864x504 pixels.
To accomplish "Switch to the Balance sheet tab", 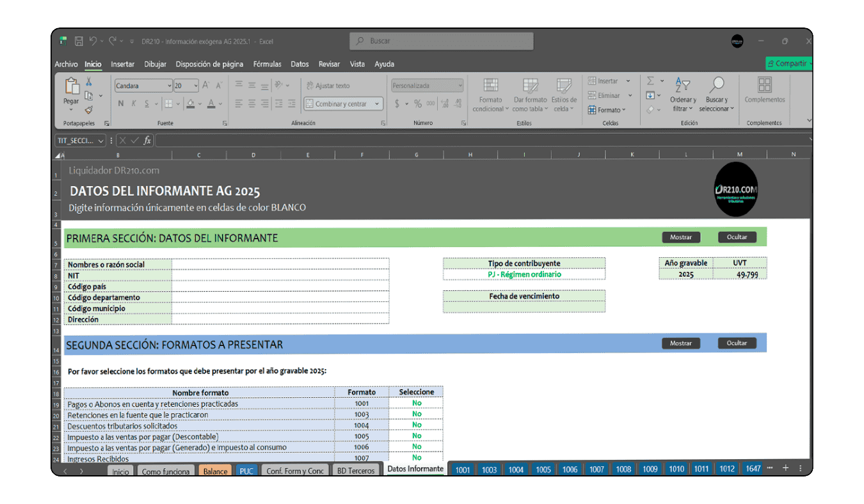I will (x=215, y=471).
